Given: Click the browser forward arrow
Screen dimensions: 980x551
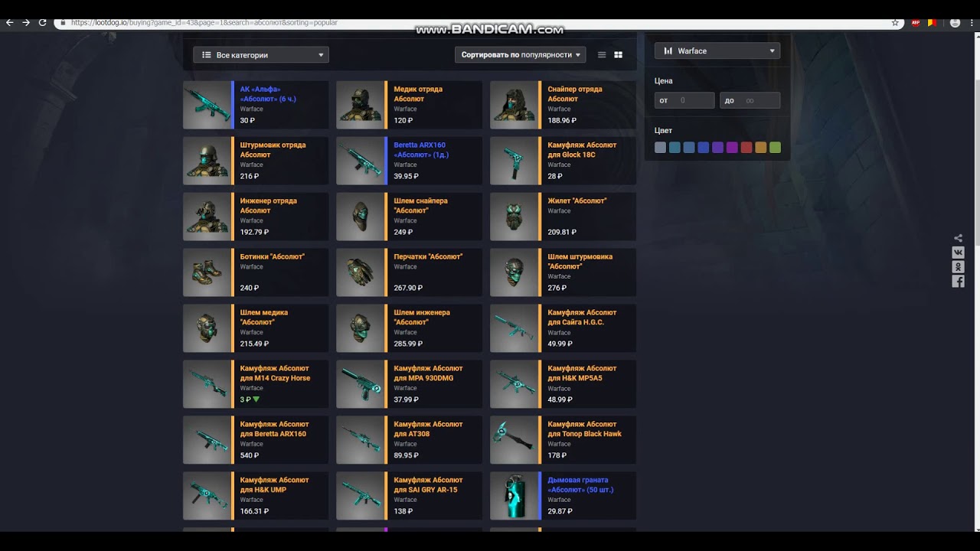Looking at the screenshot, I should pos(26,23).
